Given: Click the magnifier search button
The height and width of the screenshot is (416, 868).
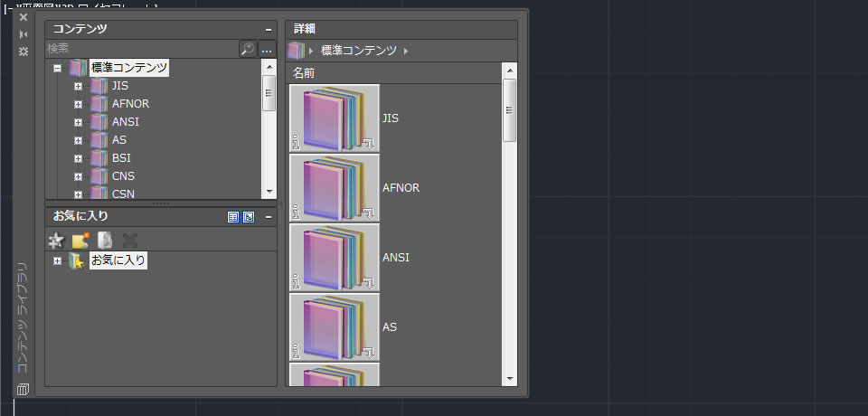Looking at the screenshot, I should tap(248, 49).
